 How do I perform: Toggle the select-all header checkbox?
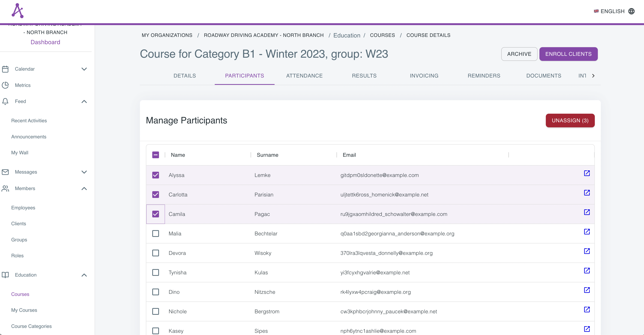pos(155,155)
